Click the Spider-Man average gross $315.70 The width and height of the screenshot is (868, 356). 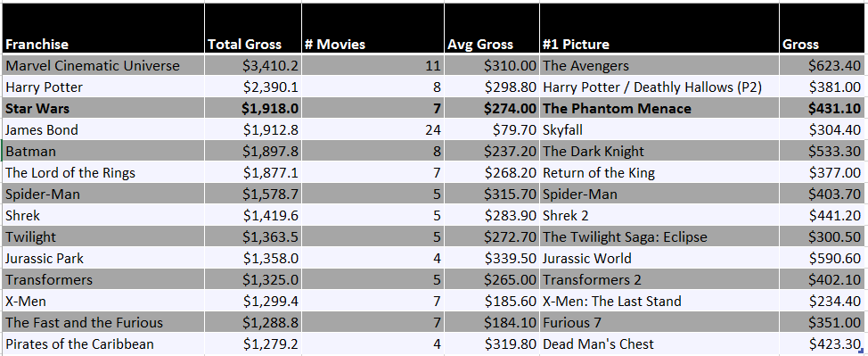point(492,195)
